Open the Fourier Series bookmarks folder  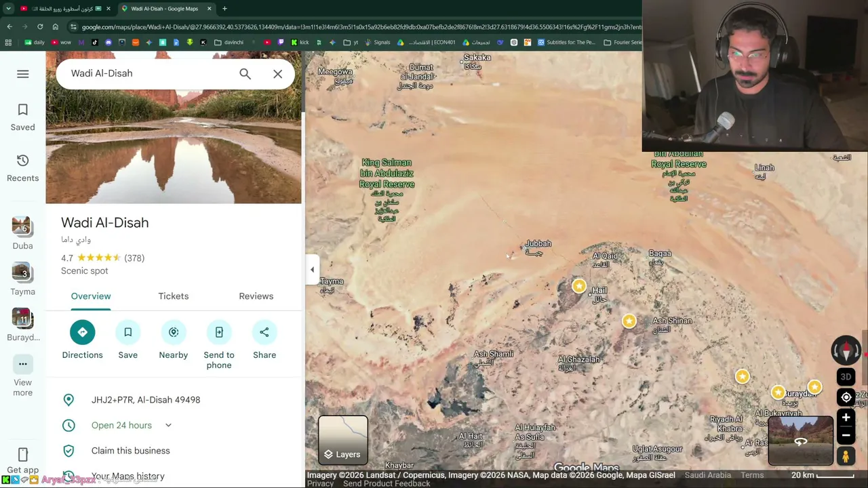click(x=622, y=42)
